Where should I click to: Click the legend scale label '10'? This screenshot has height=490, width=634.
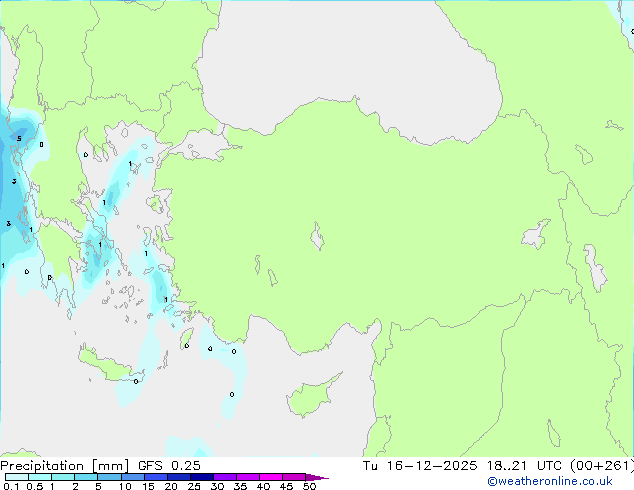click(125, 486)
